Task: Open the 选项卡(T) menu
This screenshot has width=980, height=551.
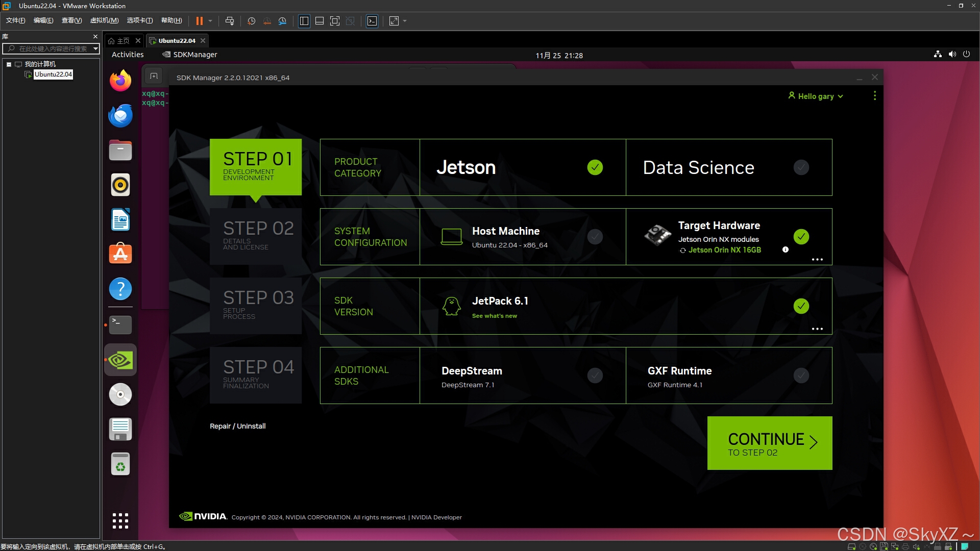Action: (x=140, y=20)
